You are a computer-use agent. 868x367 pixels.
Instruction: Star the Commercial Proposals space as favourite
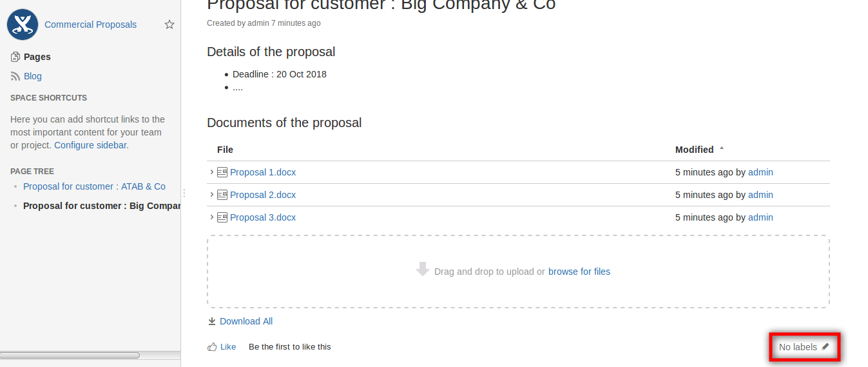(169, 25)
